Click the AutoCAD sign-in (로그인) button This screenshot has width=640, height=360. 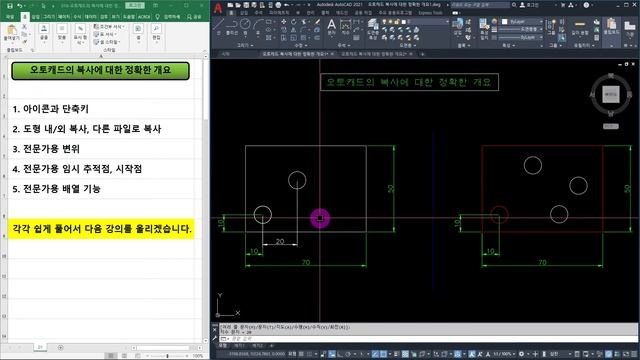529,5
